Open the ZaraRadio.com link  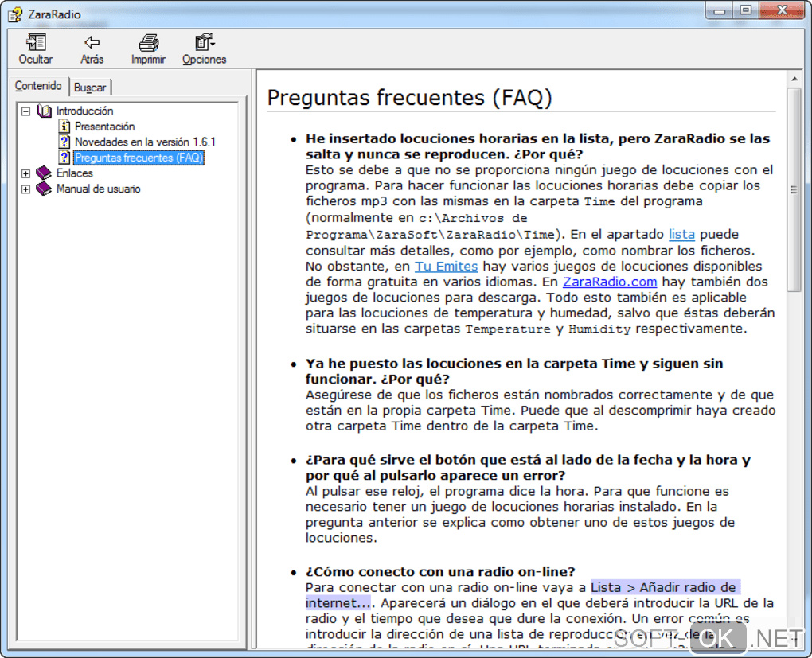[x=610, y=282]
